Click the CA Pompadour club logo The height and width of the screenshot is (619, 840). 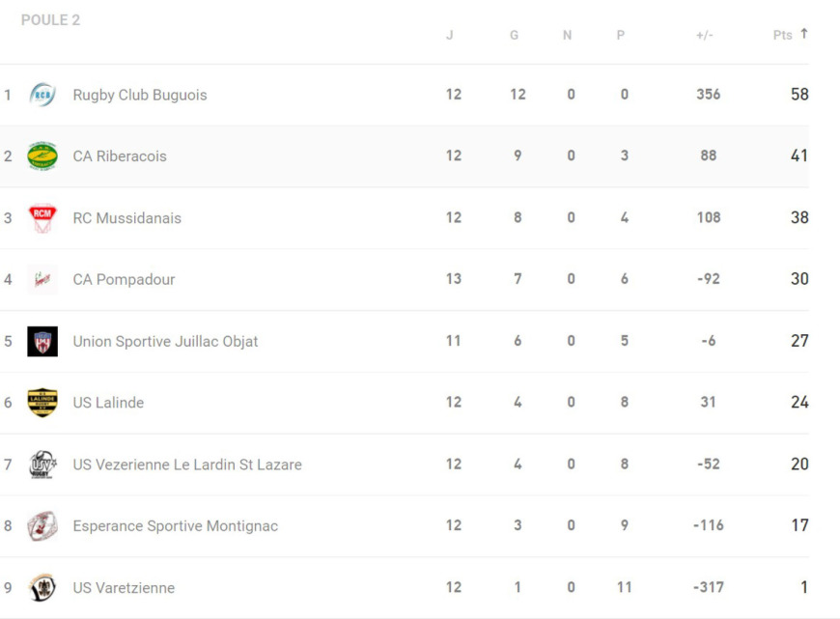(x=42, y=279)
